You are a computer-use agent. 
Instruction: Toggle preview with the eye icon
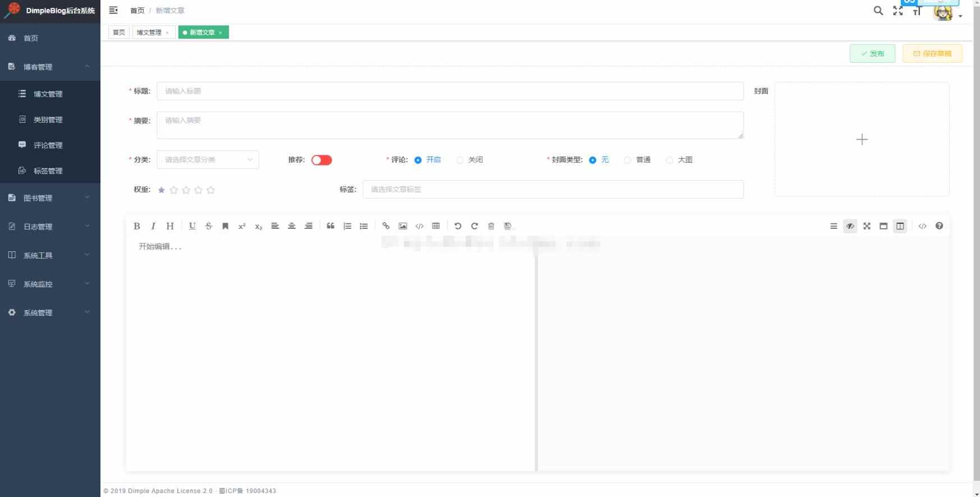coord(850,226)
